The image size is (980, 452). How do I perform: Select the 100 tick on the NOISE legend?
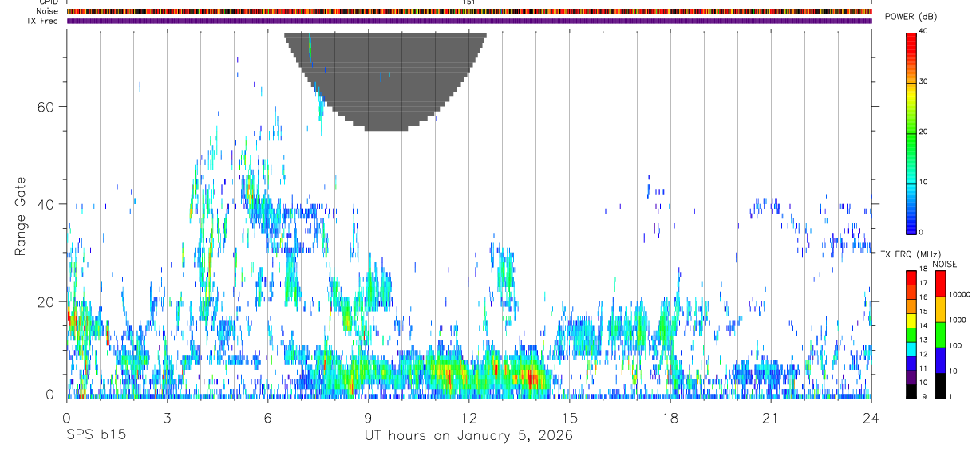pyautogui.click(x=955, y=345)
